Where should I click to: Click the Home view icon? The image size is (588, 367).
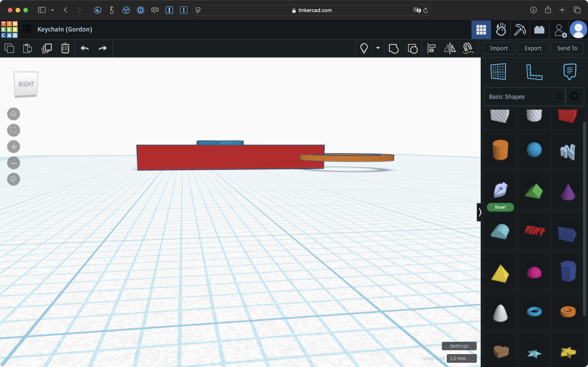[14, 114]
